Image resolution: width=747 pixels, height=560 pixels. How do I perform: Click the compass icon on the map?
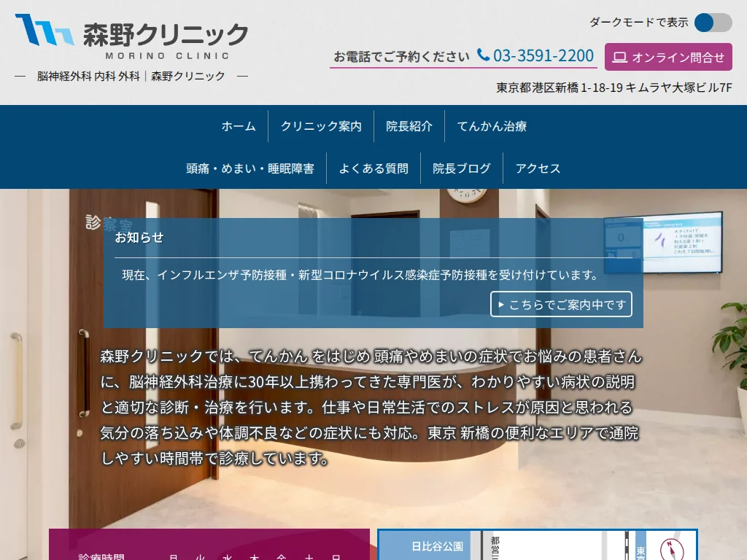pyautogui.click(x=672, y=550)
